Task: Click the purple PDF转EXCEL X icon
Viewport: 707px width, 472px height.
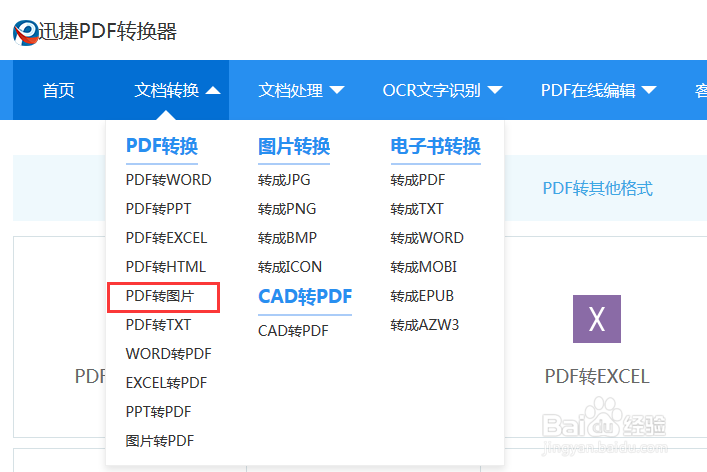Action: pyautogui.click(x=597, y=319)
